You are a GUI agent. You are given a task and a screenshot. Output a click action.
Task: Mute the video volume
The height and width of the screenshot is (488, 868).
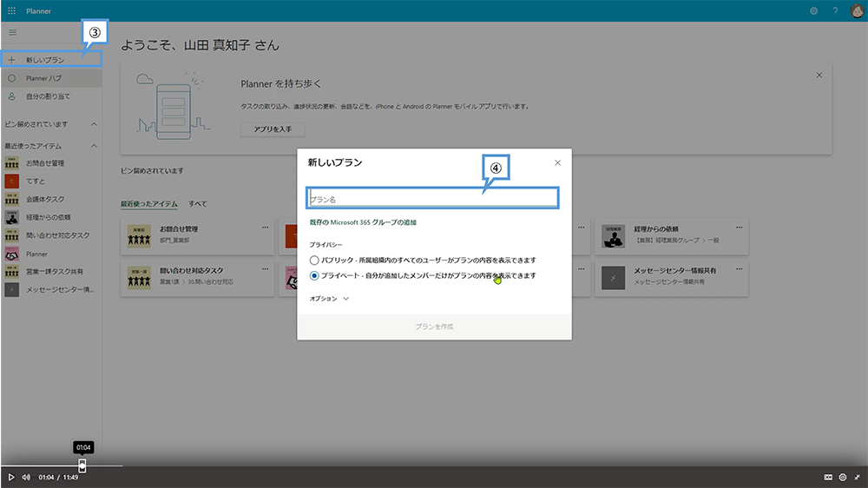26,477
